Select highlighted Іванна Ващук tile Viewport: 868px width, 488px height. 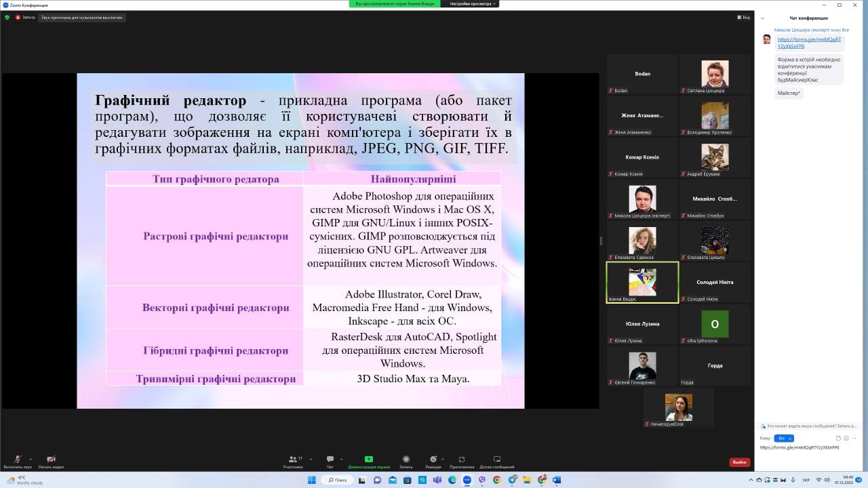point(642,283)
